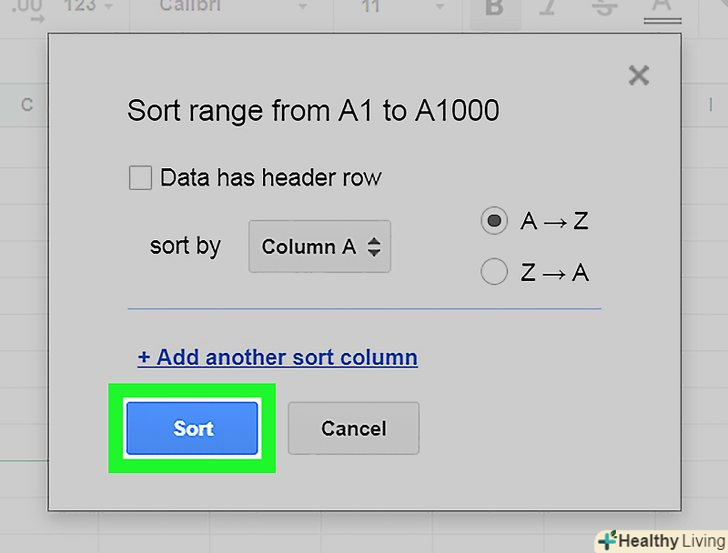
Task: Click the Healthy Living cross logo
Action: pyautogui.click(x=607, y=541)
